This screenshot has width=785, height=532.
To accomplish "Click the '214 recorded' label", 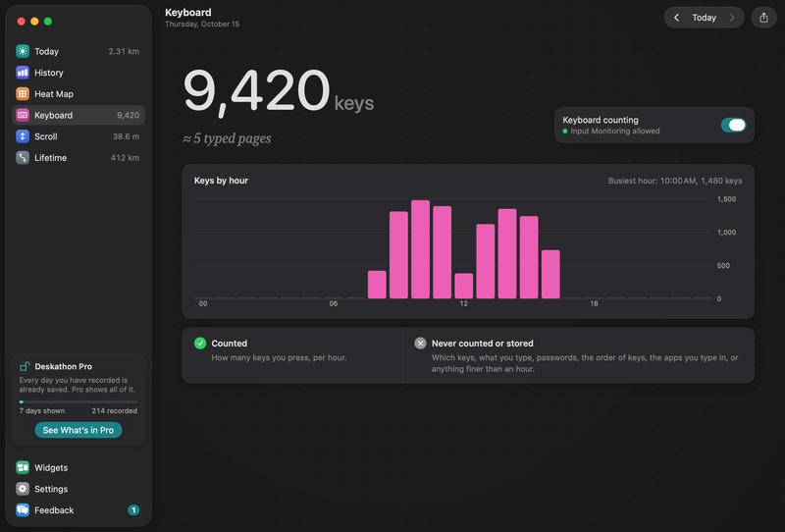I will pos(114,410).
